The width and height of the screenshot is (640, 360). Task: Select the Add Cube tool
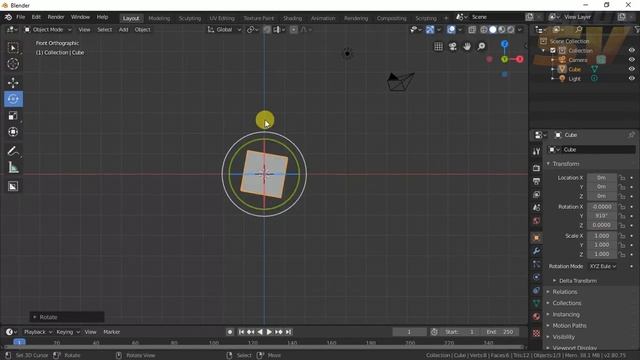[x=13, y=187]
